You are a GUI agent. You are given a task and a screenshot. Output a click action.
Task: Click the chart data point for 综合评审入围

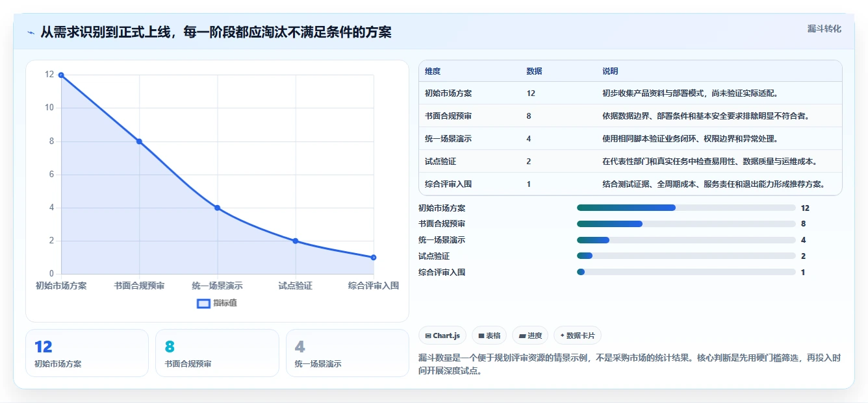coord(374,258)
